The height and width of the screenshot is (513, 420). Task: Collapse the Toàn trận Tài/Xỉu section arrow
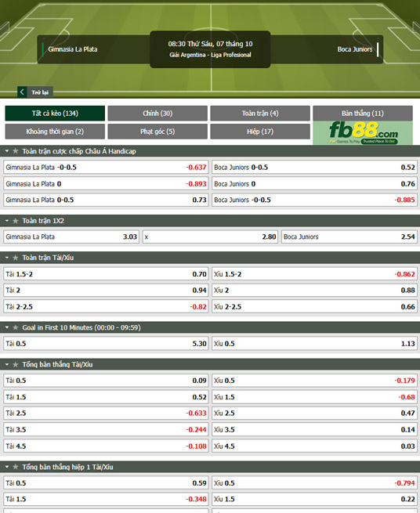point(7,258)
